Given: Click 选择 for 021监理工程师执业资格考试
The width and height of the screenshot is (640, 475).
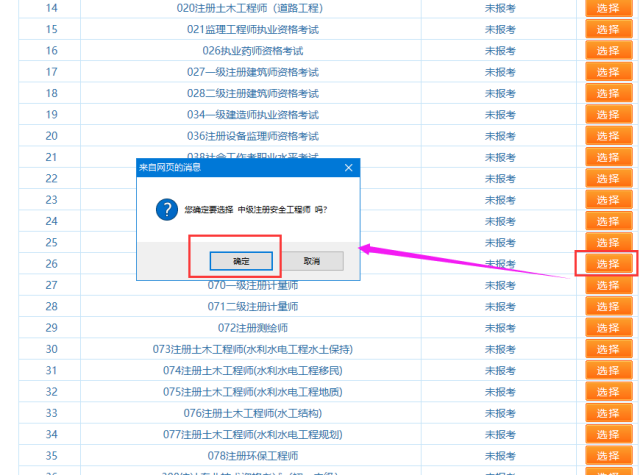Looking at the screenshot, I should (x=608, y=29).
